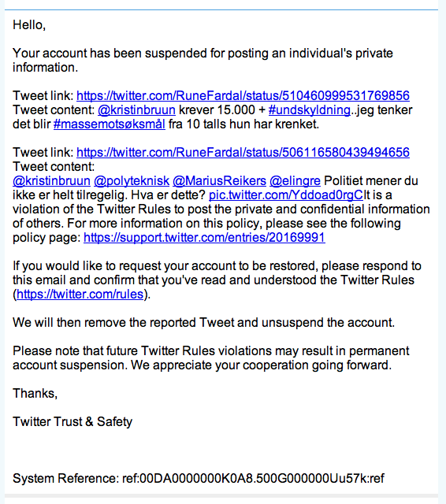The height and width of the screenshot is (504, 446).
Task: Click the 'Thanks,' closing line
Action: (35, 394)
